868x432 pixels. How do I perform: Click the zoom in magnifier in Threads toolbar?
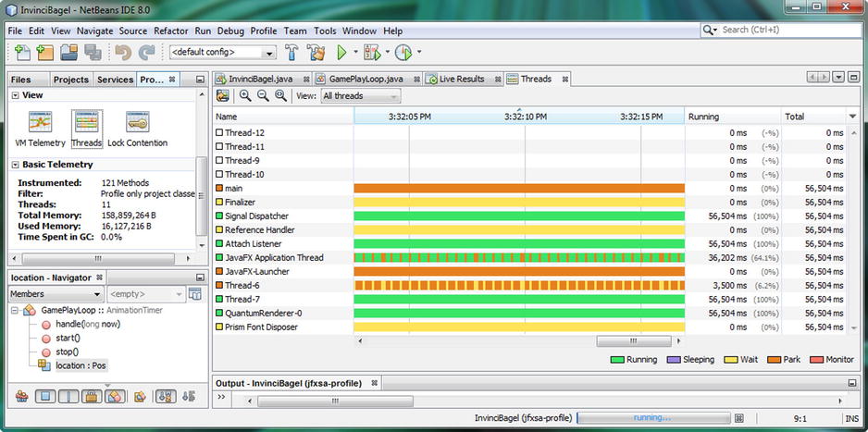[245, 95]
